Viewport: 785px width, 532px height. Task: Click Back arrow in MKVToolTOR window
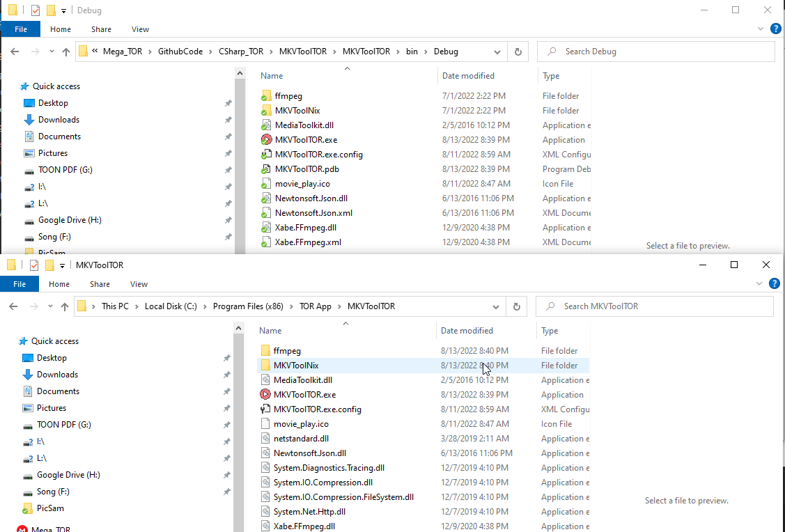coord(13,306)
